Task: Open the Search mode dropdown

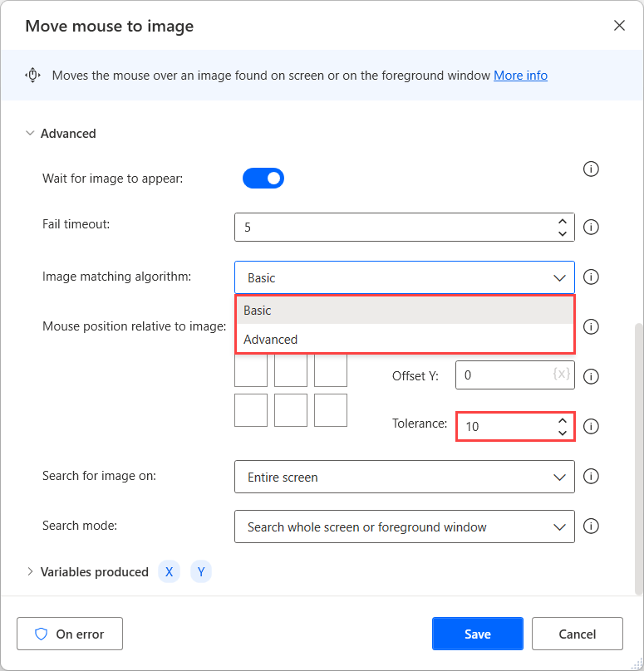Action: pos(405,527)
